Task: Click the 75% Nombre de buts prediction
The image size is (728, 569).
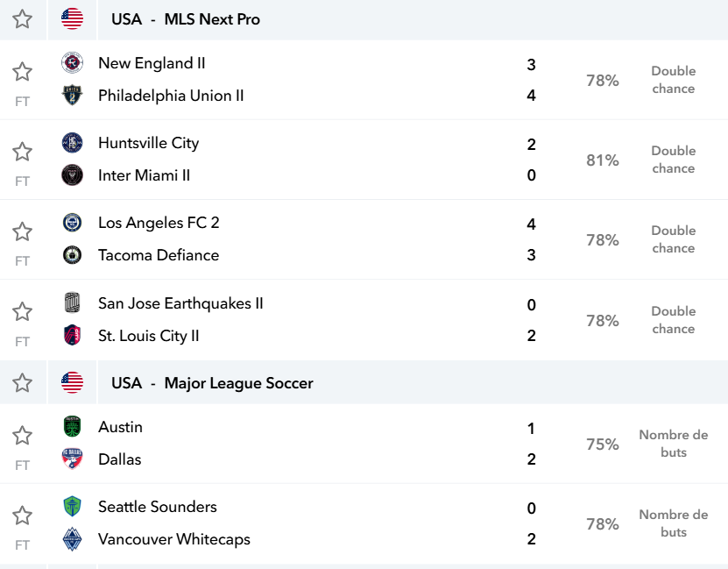Action: click(x=647, y=444)
